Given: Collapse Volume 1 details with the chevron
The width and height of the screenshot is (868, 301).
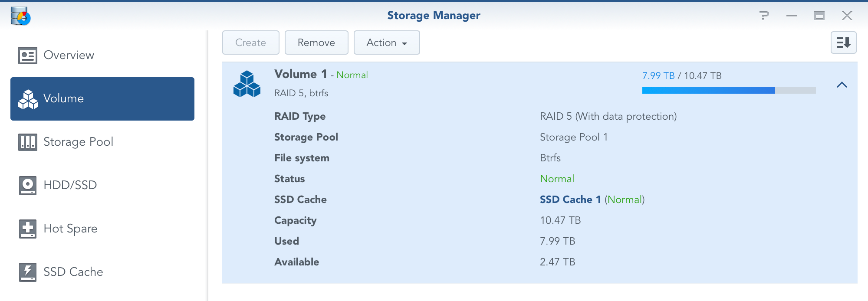Looking at the screenshot, I should (842, 85).
